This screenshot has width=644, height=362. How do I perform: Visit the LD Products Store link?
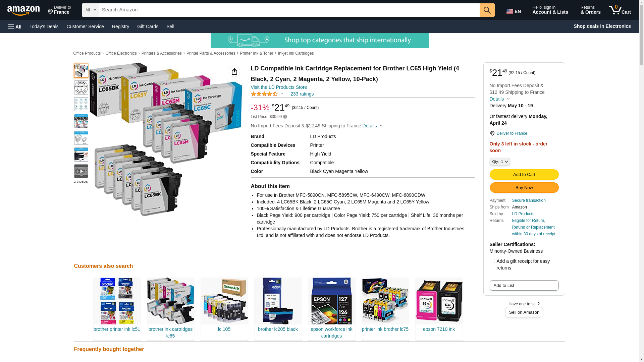pyautogui.click(x=279, y=87)
